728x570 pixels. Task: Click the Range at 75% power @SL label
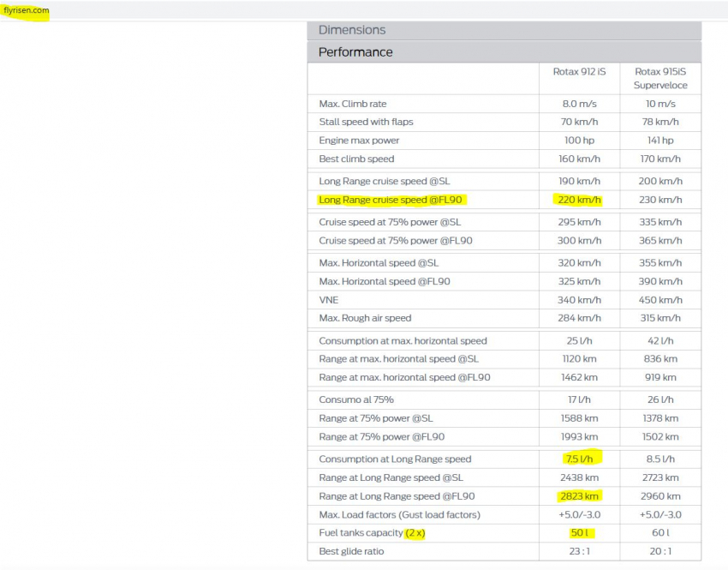coord(376,419)
